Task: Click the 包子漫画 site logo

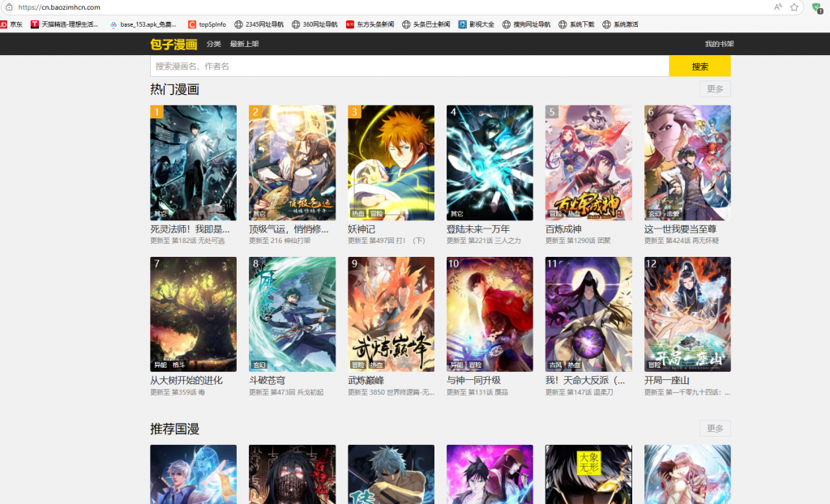Action: (173, 44)
